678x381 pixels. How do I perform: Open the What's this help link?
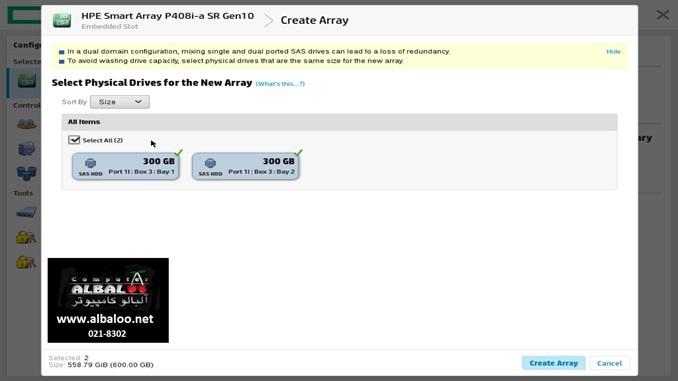(x=280, y=83)
